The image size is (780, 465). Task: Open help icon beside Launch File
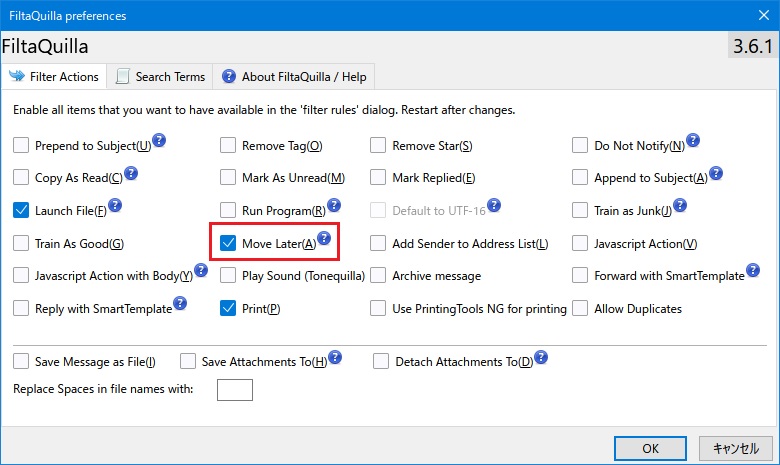coord(114,205)
